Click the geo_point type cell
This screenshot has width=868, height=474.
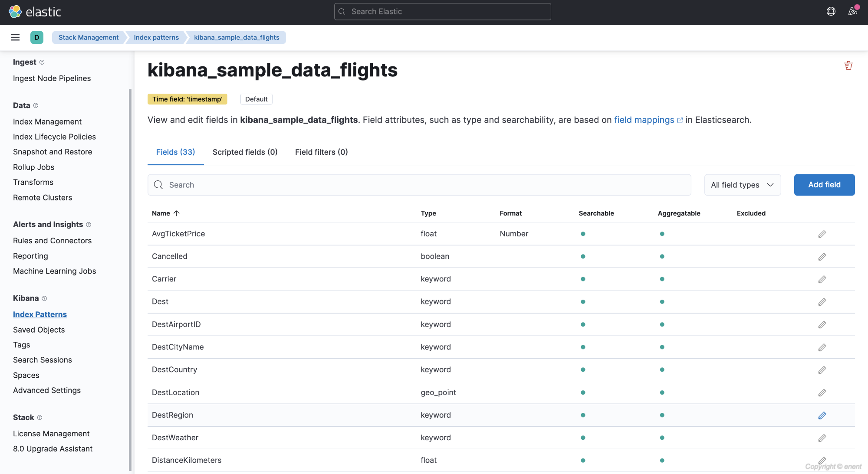438,392
